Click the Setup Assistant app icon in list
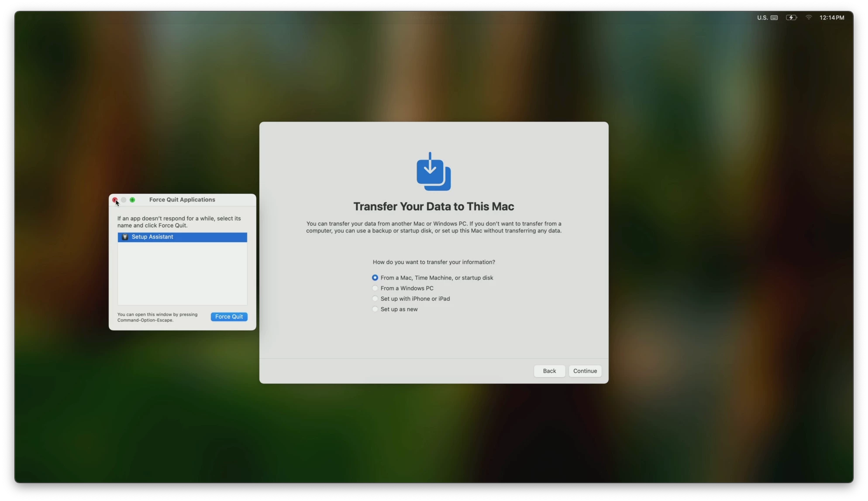 click(125, 237)
